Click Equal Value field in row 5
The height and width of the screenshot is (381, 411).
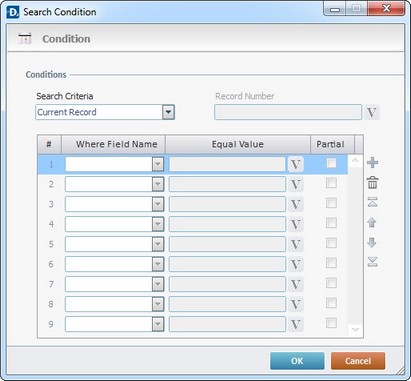[x=227, y=244]
